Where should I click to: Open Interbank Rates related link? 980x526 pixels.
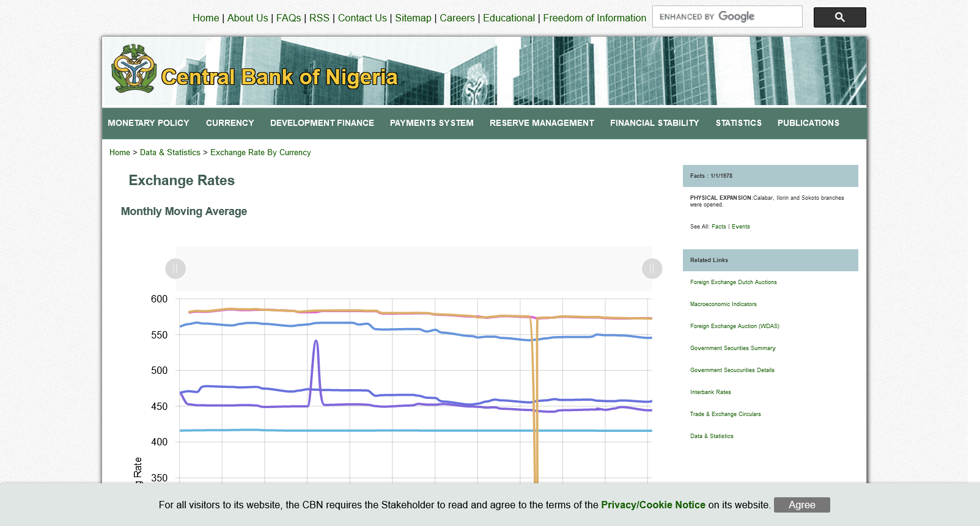[710, 392]
